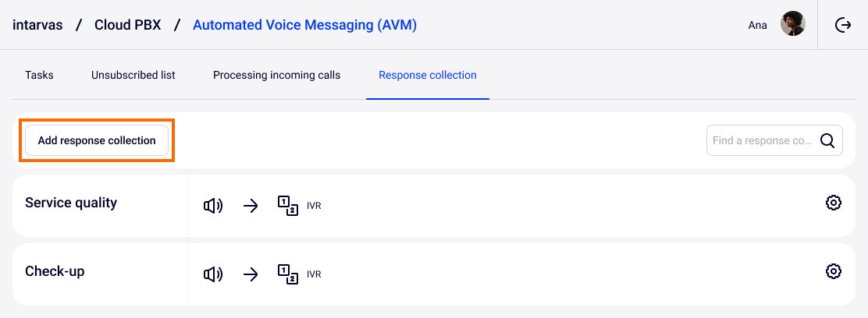Click the search magnifier icon
This screenshot has height=318, width=868.
point(827,141)
